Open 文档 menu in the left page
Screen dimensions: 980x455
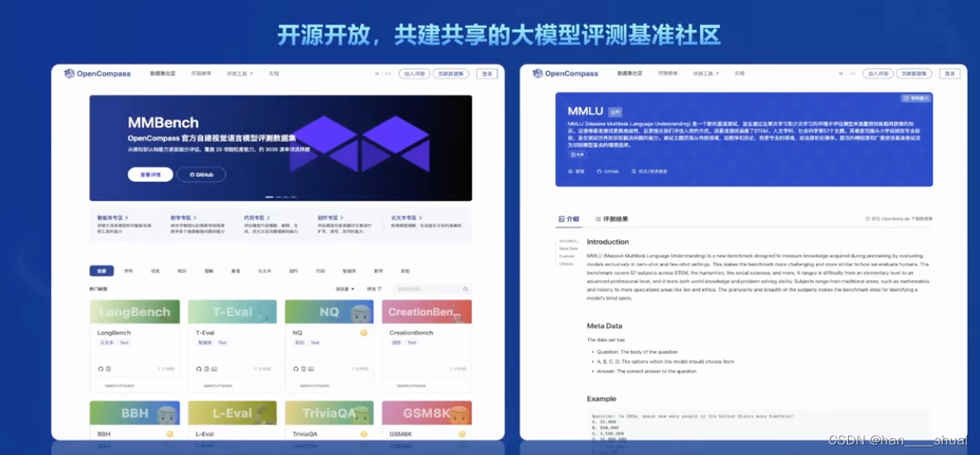click(x=274, y=74)
